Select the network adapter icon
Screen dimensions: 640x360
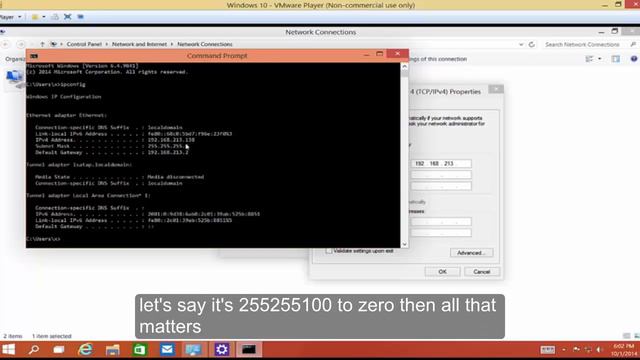pos(15,79)
